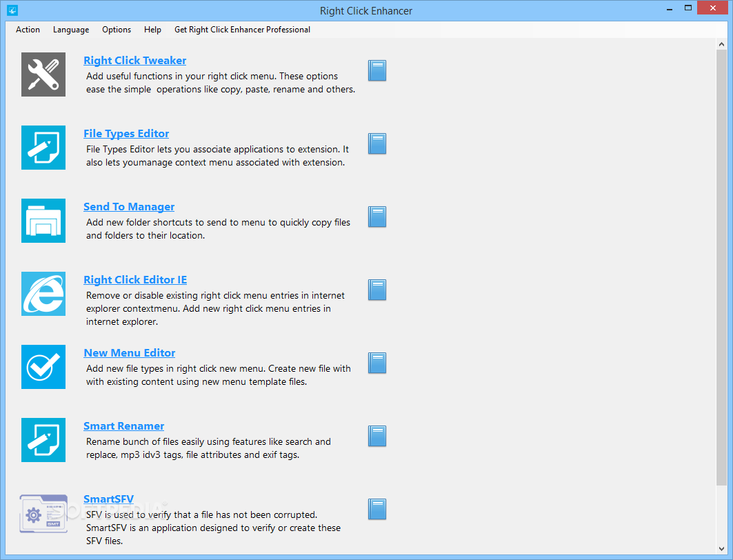Launch the File Types Editor link
This screenshot has width=733, height=560.
point(126,134)
